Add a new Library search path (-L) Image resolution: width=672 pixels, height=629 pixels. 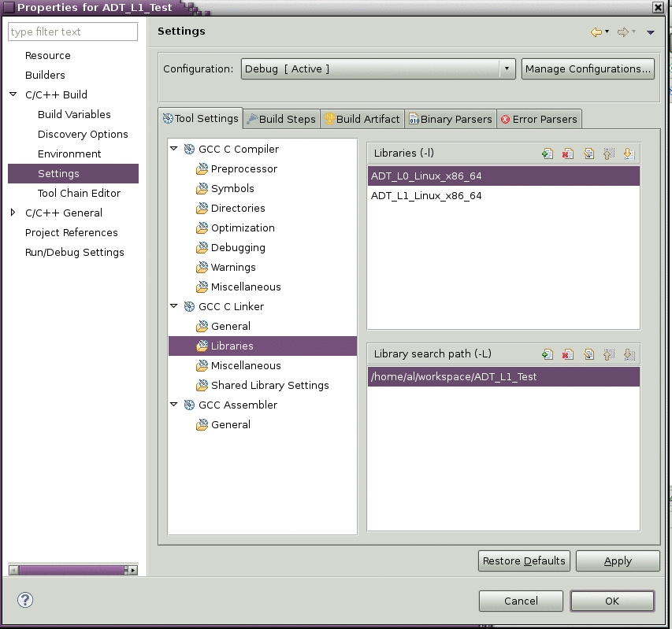[548, 354]
